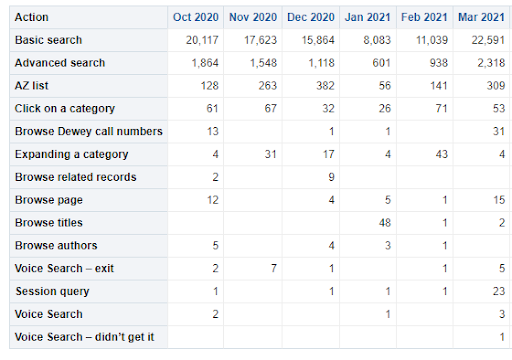Click the Advanced search value 601
The height and width of the screenshot is (360, 512).
click(381, 63)
